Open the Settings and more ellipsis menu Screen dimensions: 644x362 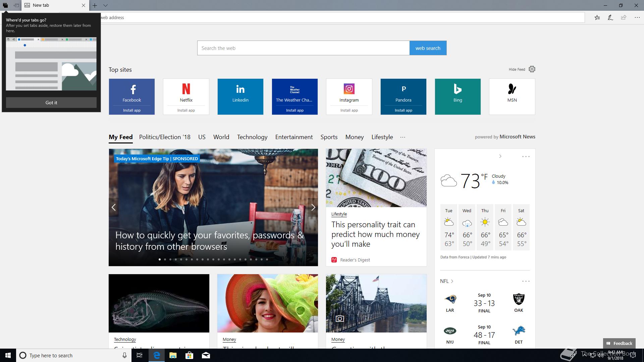(x=637, y=17)
